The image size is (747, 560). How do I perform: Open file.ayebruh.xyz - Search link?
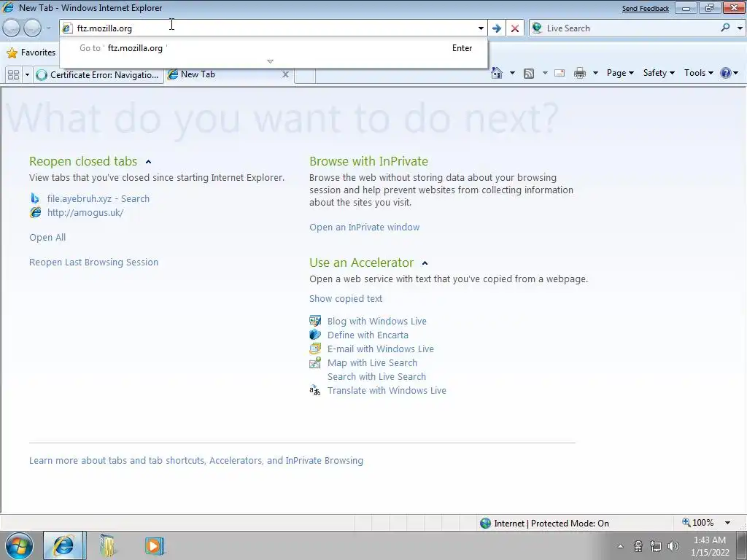click(98, 198)
